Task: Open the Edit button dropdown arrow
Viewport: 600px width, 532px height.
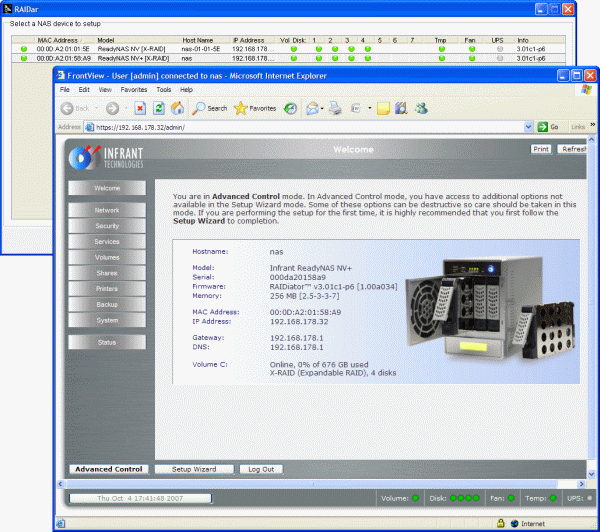Action: point(370,108)
